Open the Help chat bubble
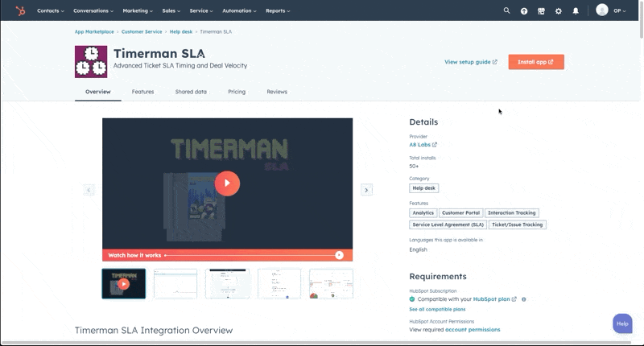 coord(622,323)
